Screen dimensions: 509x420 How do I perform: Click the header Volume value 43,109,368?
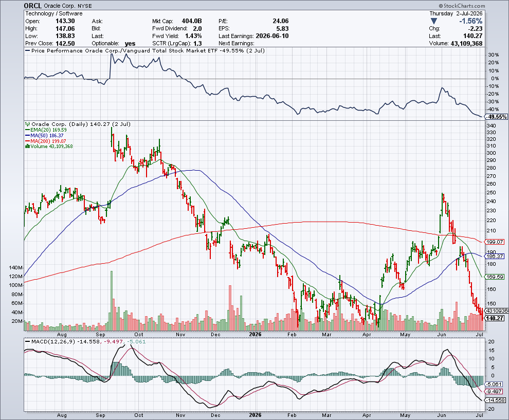[x=466, y=44]
